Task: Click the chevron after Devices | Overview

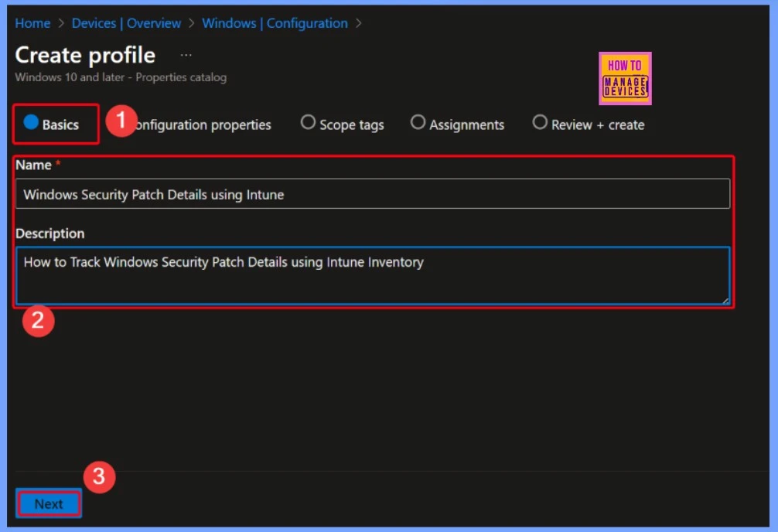Action: pos(192,23)
